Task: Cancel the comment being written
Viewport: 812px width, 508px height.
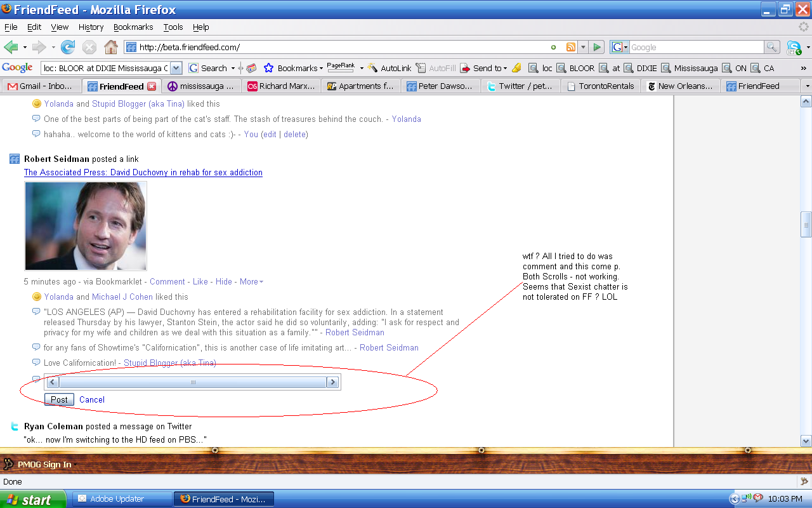Action: coord(92,399)
